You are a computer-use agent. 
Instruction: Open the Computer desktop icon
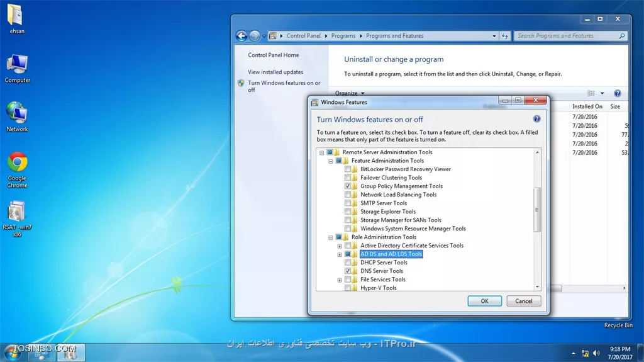tap(17, 69)
